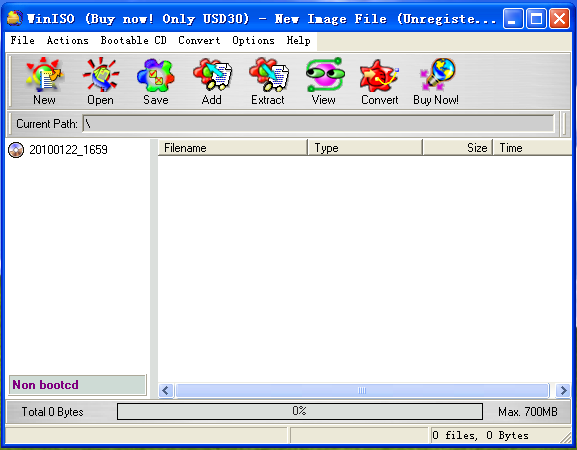Minimize the WinISO window
The height and width of the screenshot is (450, 577).
[513, 18]
